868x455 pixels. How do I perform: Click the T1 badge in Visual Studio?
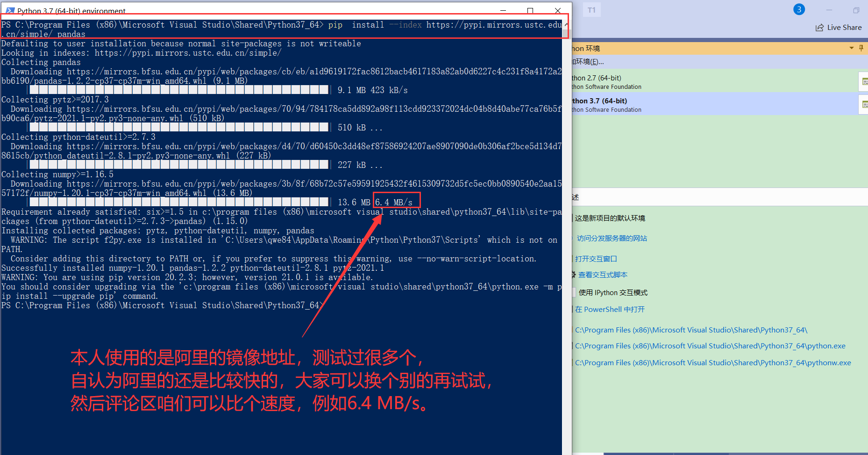tap(591, 10)
